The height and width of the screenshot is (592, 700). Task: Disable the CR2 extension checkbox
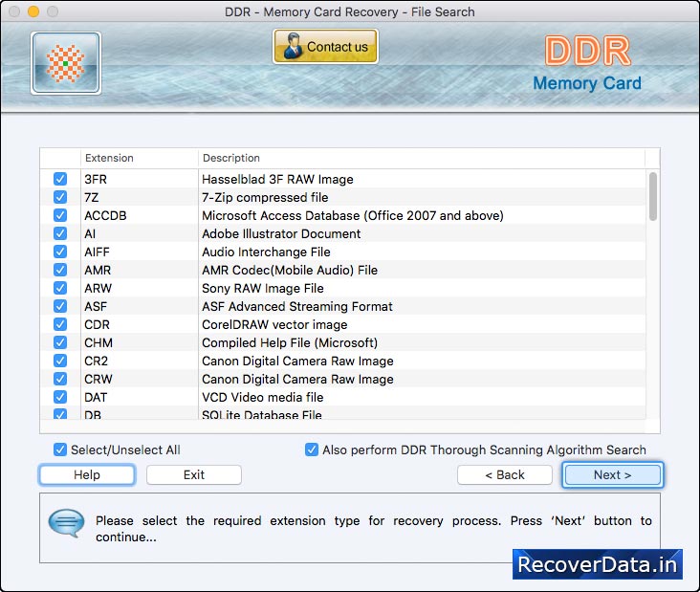pos(60,361)
